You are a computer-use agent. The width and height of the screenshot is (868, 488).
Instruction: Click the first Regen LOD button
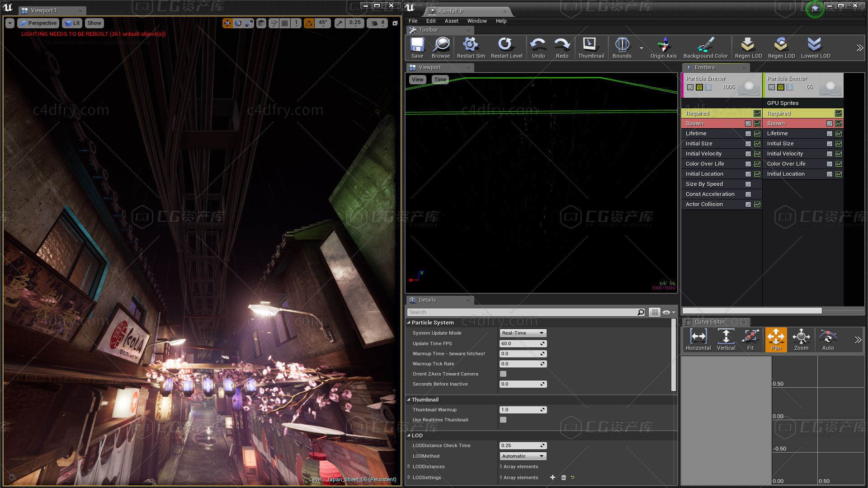(x=748, y=48)
